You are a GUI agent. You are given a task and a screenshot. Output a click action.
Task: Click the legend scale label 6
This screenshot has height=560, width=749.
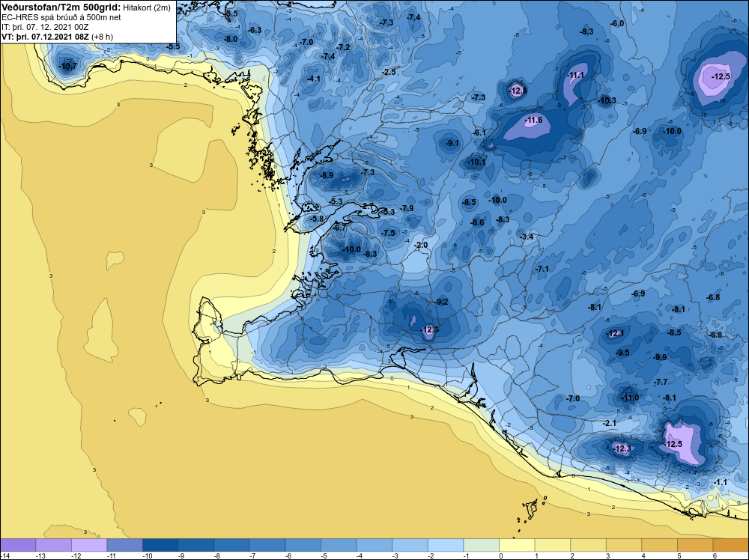tap(715, 556)
